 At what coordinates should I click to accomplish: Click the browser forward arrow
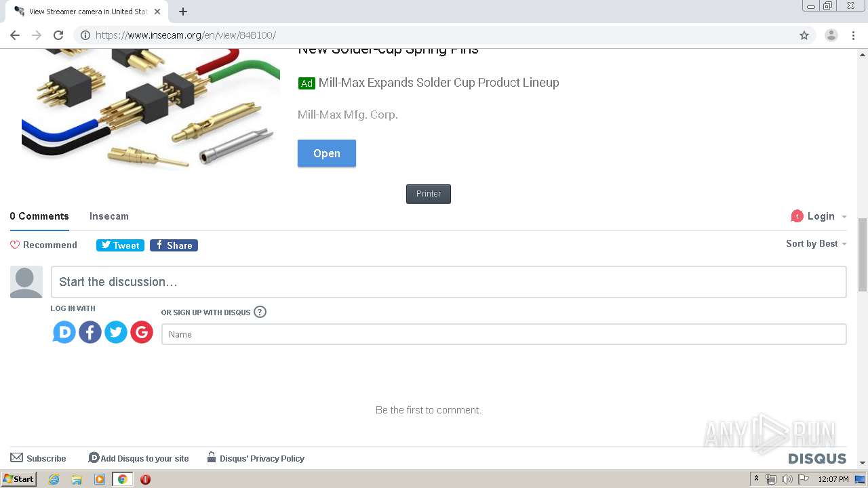pyautogui.click(x=37, y=35)
